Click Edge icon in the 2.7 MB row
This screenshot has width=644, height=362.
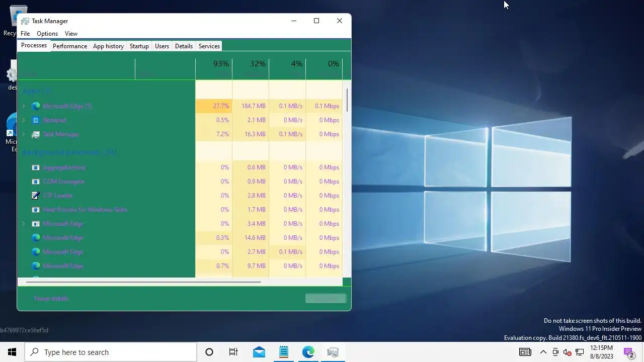coord(36,252)
